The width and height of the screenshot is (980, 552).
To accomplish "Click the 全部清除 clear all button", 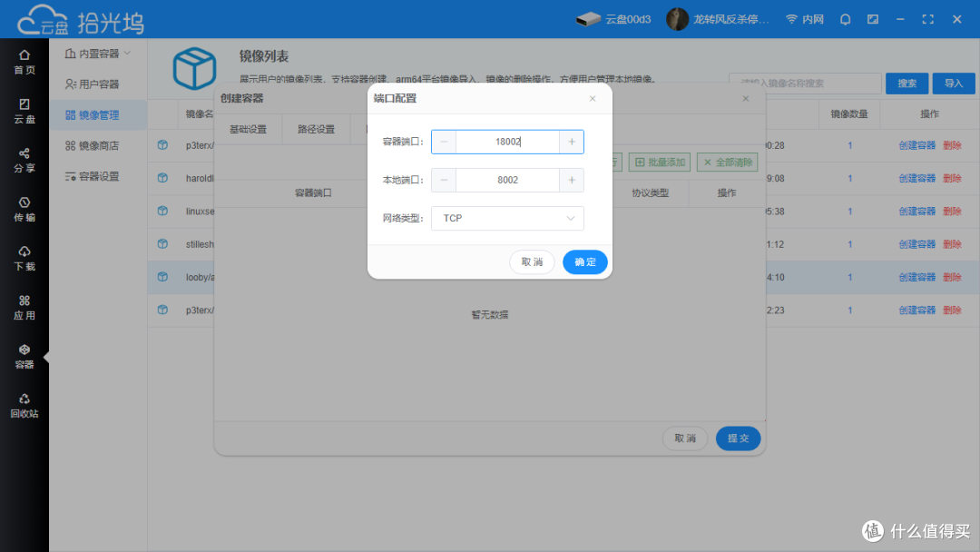I will [x=728, y=163].
